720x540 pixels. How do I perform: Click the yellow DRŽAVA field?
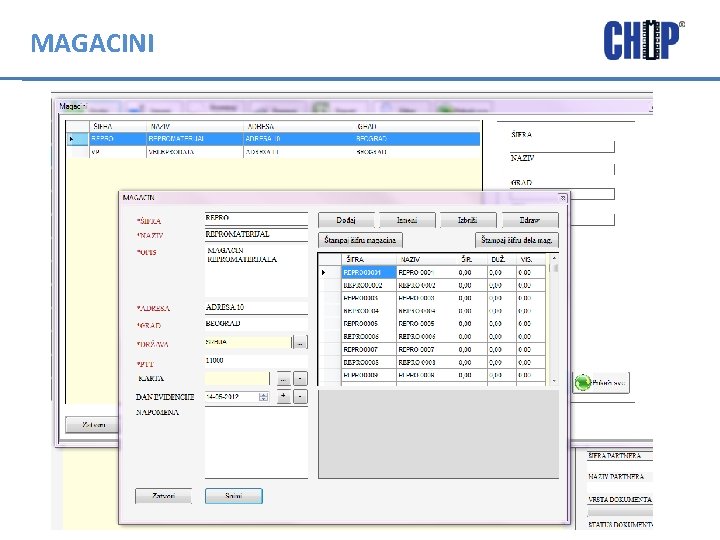[x=248, y=342]
